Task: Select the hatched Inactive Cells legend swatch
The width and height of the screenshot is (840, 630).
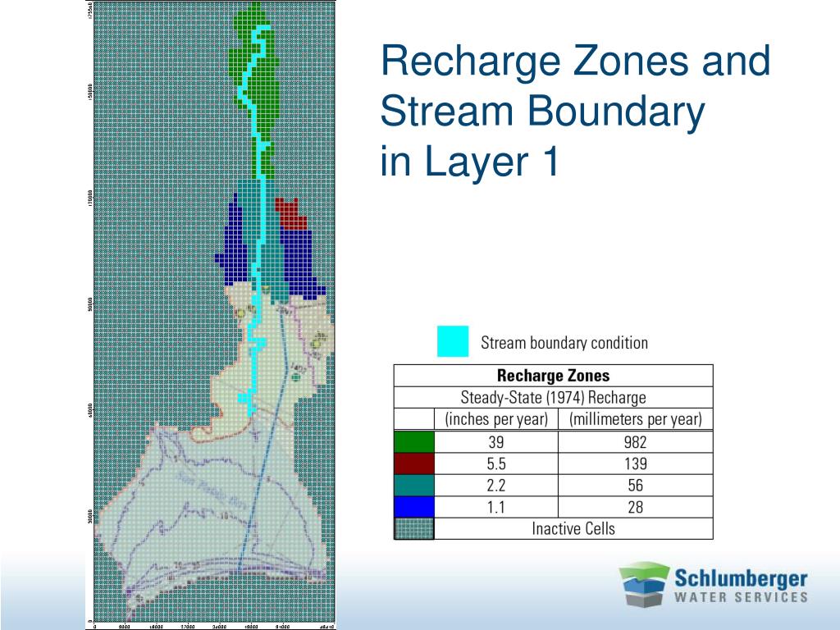Action: pos(414,529)
